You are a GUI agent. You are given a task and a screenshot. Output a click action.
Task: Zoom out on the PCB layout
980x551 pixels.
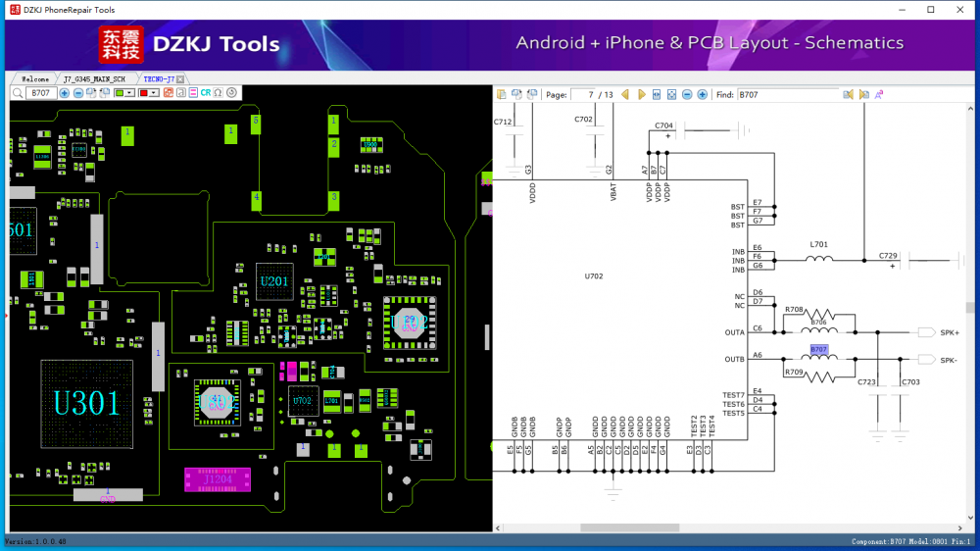(x=78, y=93)
